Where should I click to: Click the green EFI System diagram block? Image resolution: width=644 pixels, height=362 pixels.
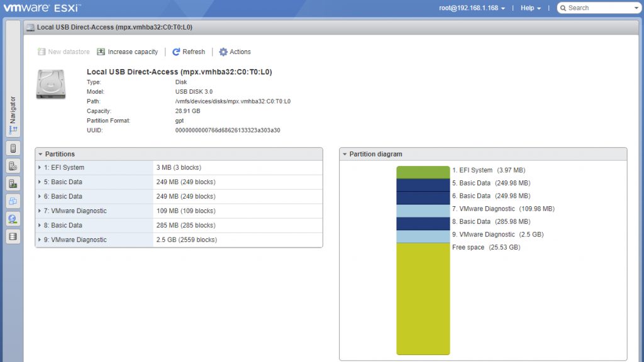coord(423,172)
